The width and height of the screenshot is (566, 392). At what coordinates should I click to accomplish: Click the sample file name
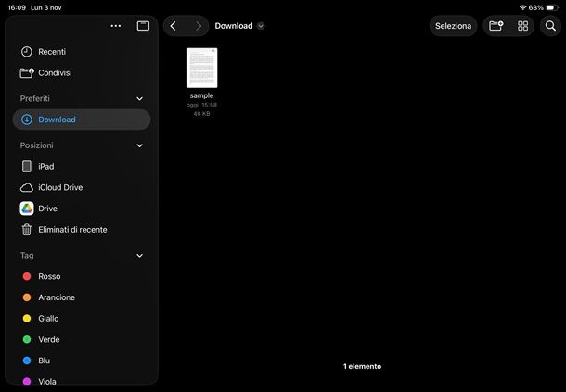point(201,95)
